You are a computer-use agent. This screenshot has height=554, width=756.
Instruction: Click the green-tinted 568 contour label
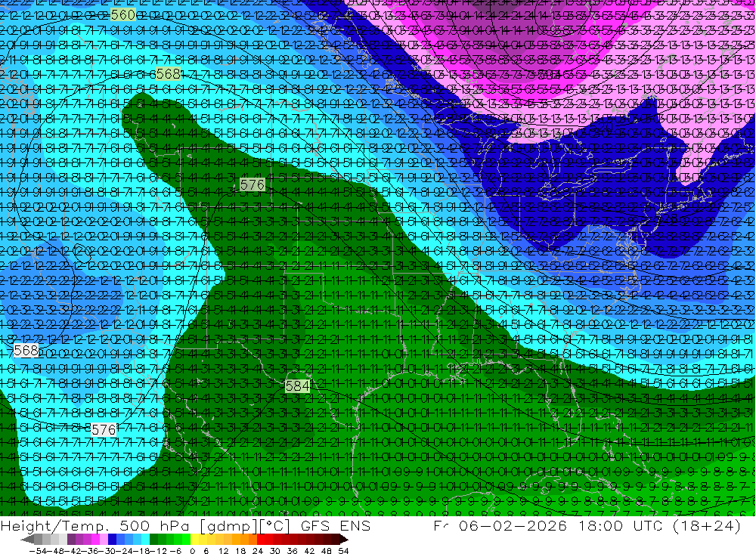(x=168, y=74)
